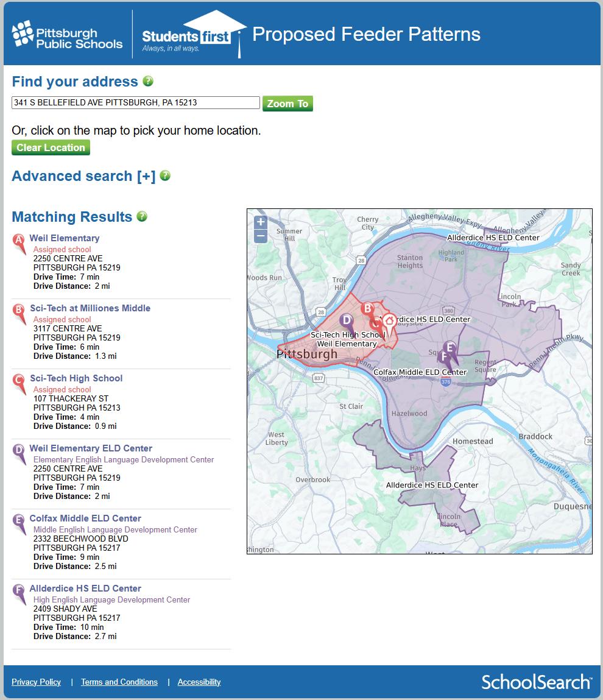Screen dimensions: 603x700
Task: Click '2250 CENTRE AVE' under Weil Elementary
Action: pos(68,258)
